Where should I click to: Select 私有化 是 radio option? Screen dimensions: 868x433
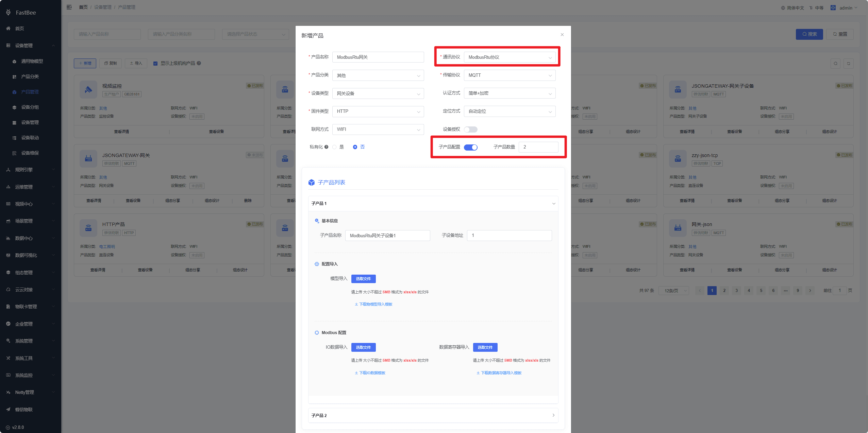pos(338,147)
